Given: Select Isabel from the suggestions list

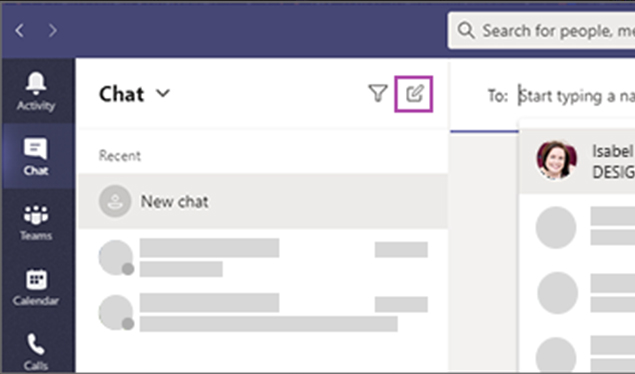Looking at the screenshot, I should pos(577,161).
